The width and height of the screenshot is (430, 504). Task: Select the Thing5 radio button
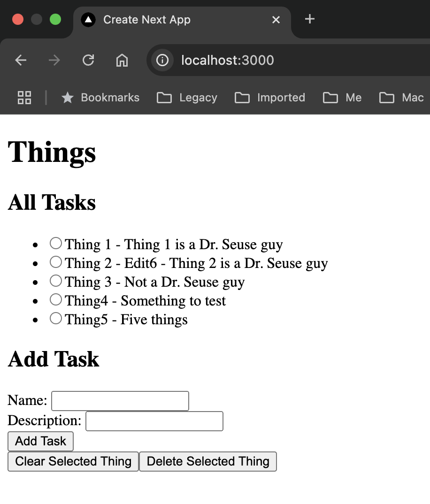coord(56,318)
